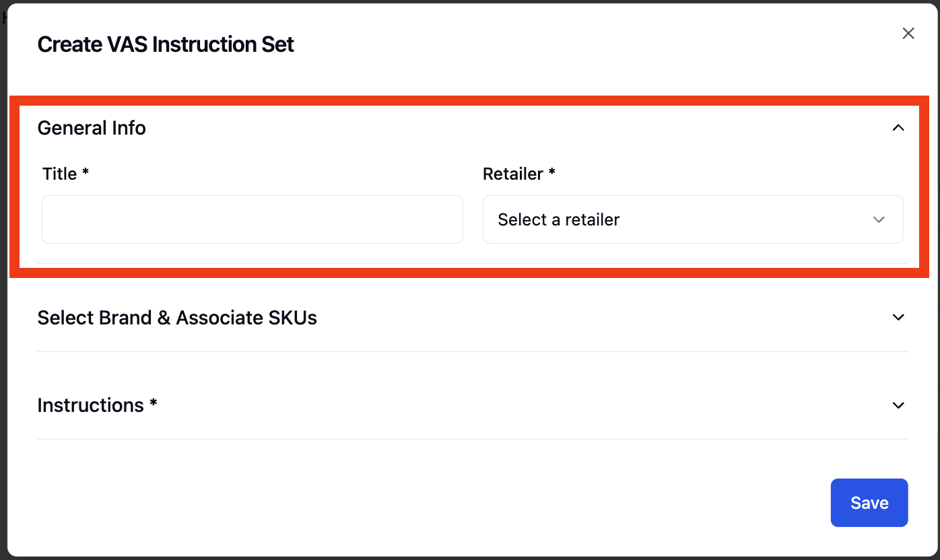The image size is (940, 560).
Task: Toggle the Select Brand & Associate SKUs header
Action: coord(472,317)
